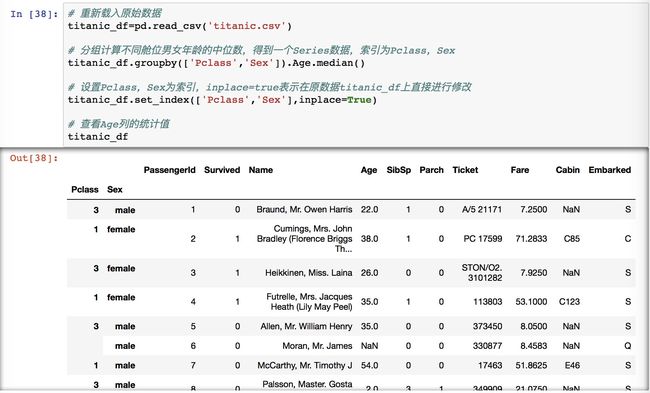Click ticket value STON/O2. 3101282
The width and height of the screenshot is (650, 393).
point(482,273)
